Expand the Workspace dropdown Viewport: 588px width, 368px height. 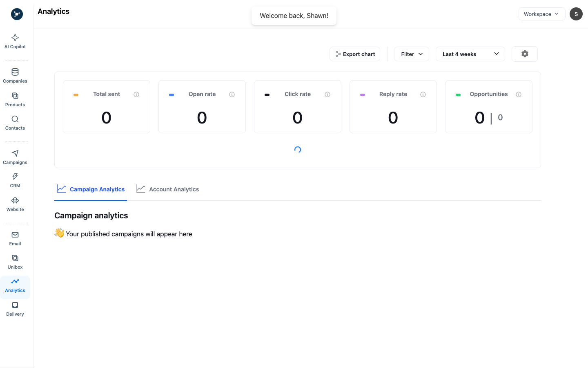(x=542, y=14)
